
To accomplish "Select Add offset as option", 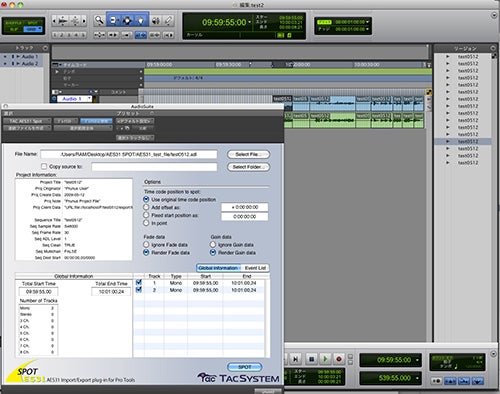I will click(146, 207).
